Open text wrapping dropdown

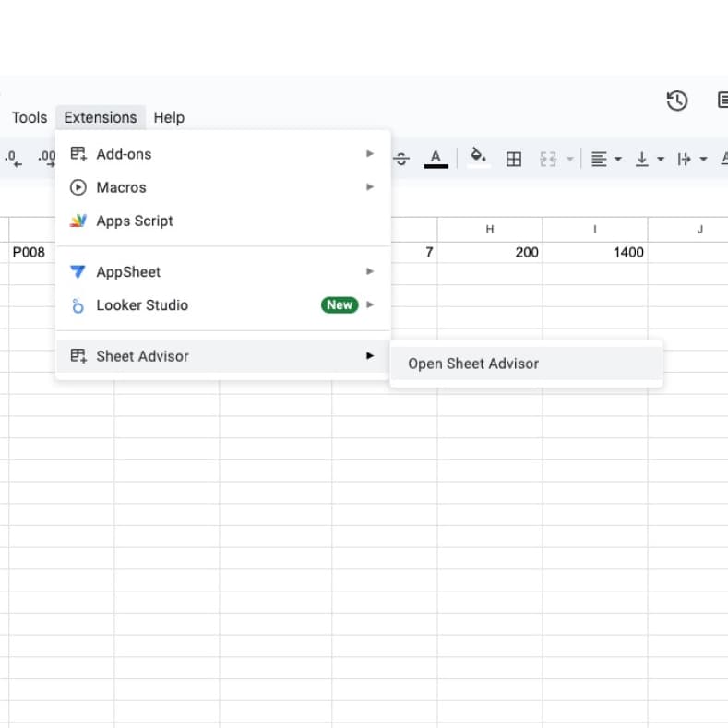(691, 159)
